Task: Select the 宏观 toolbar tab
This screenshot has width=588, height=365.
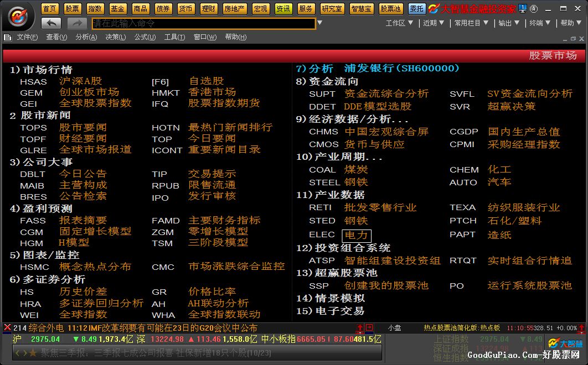Action: point(261,9)
